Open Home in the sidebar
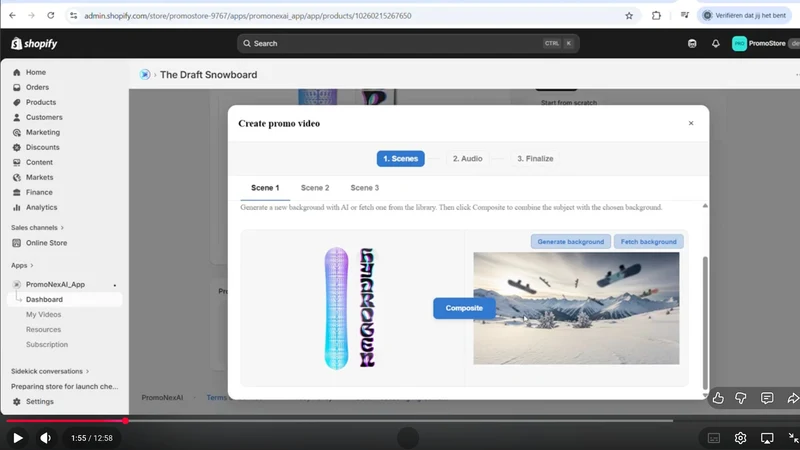This screenshot has height=450, width=800. point(36,72)
